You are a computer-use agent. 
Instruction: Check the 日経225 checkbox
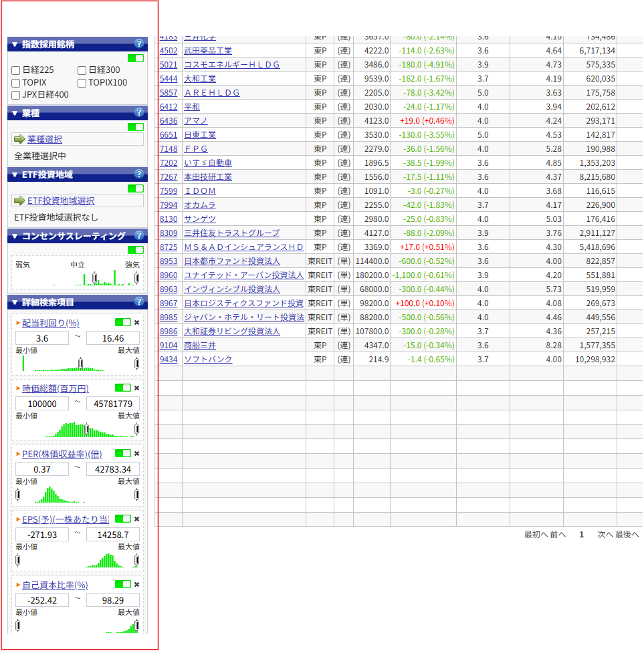pos(16,70)
